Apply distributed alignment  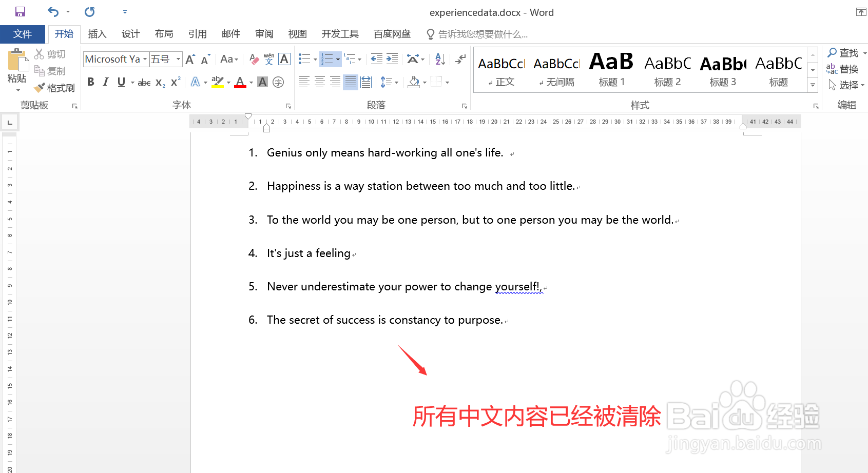[x=366, y=82]
